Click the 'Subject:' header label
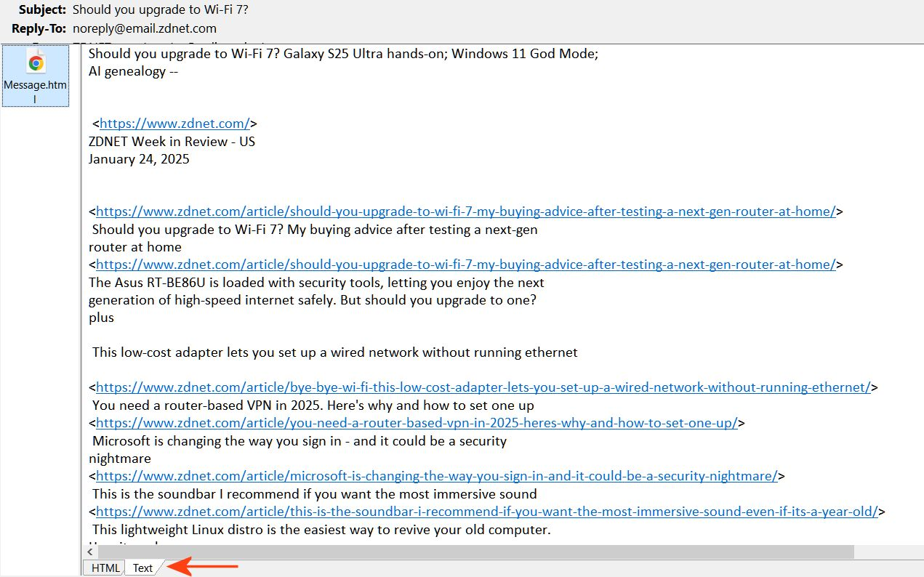Viewport: 924px width, 577px height. point(42,9)
